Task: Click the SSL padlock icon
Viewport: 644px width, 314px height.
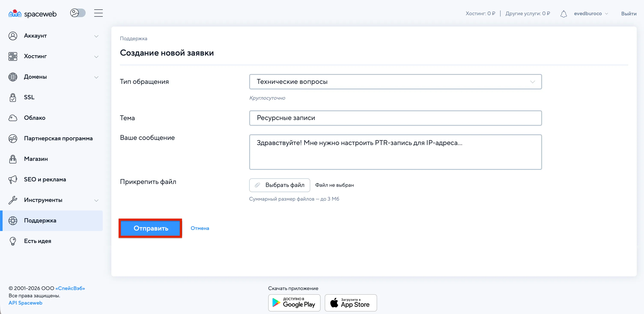Action: 13,97
